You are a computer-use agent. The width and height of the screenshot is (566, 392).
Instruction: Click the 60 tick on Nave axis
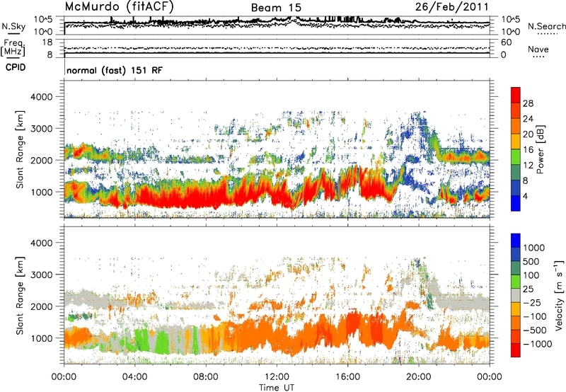coord(506,42)
